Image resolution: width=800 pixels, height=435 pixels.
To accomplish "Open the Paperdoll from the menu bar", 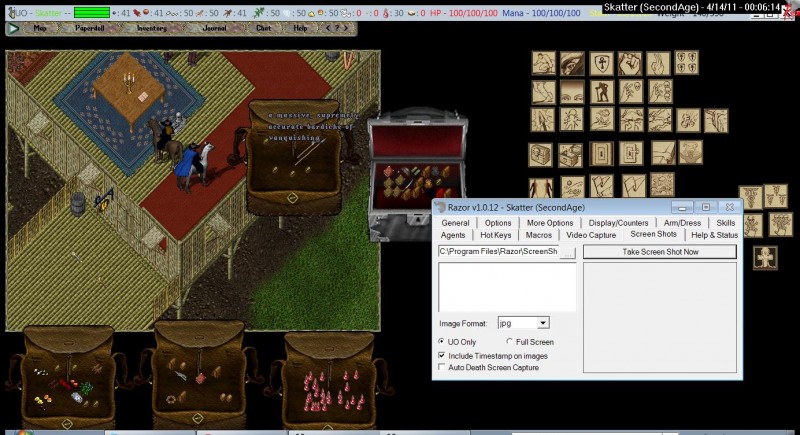I will tap(91, 28).
